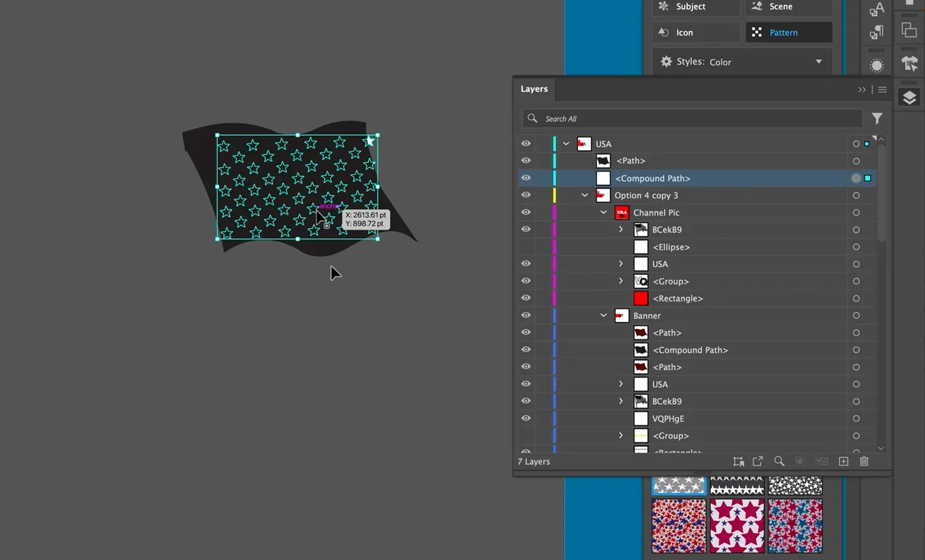
Task: Hide the red Rectangle layer
Action: tap(525, 298)
